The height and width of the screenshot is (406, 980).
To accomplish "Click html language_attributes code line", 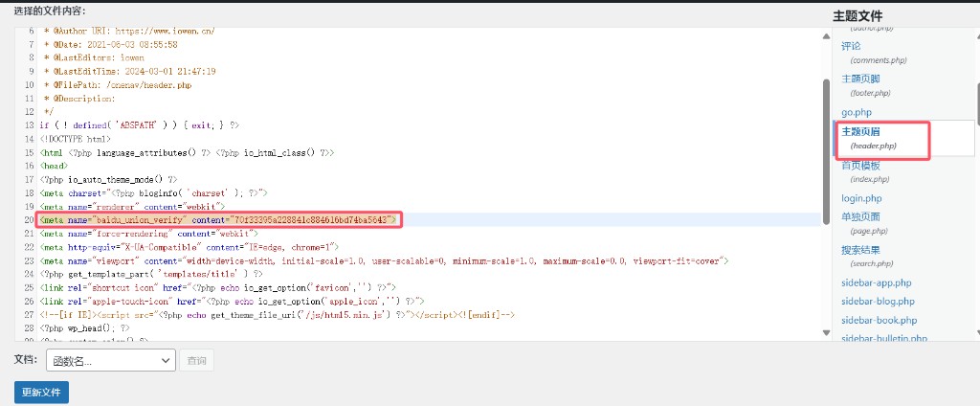I will point(187,152).
